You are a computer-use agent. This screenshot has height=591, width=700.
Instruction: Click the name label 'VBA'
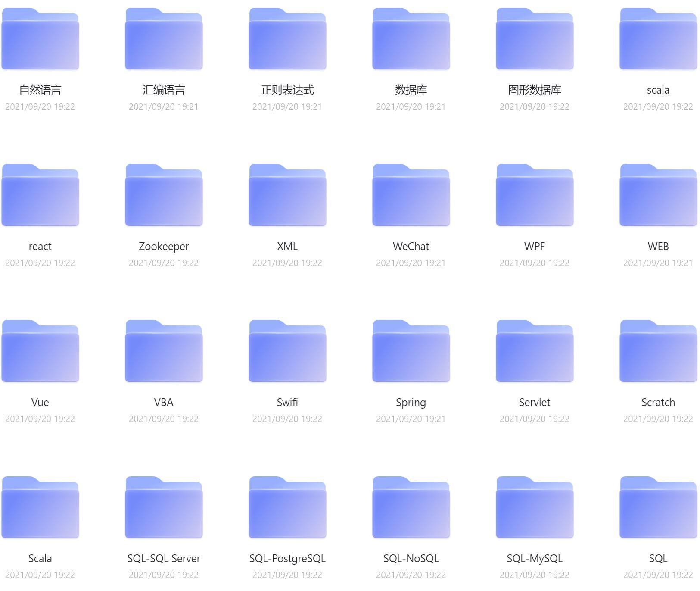click(164, 403)
